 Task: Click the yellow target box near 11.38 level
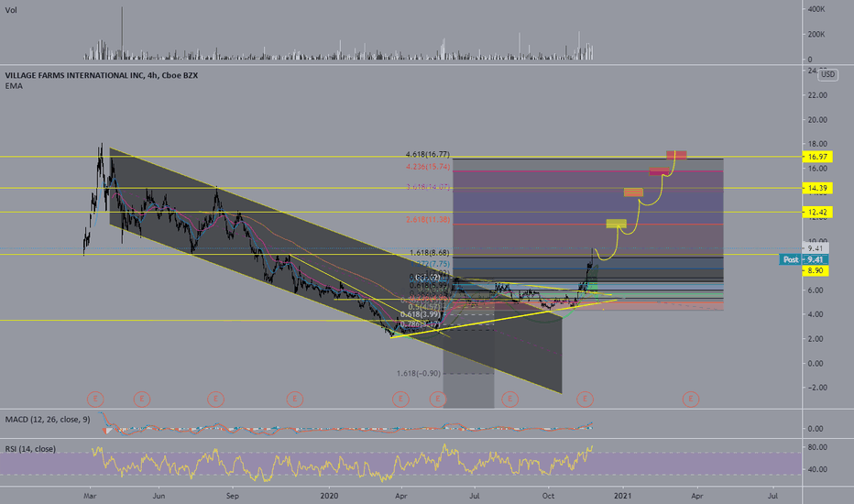tap(616, 224)
